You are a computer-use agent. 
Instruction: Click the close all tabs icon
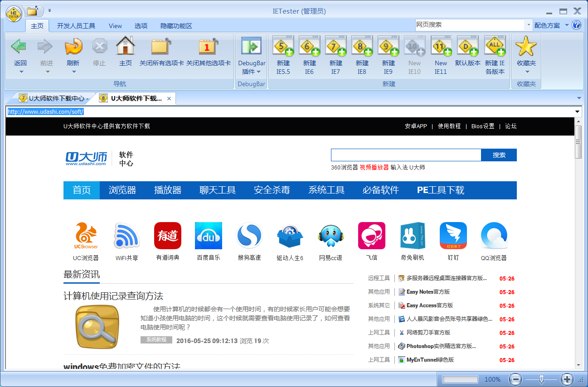coord(161,46)
